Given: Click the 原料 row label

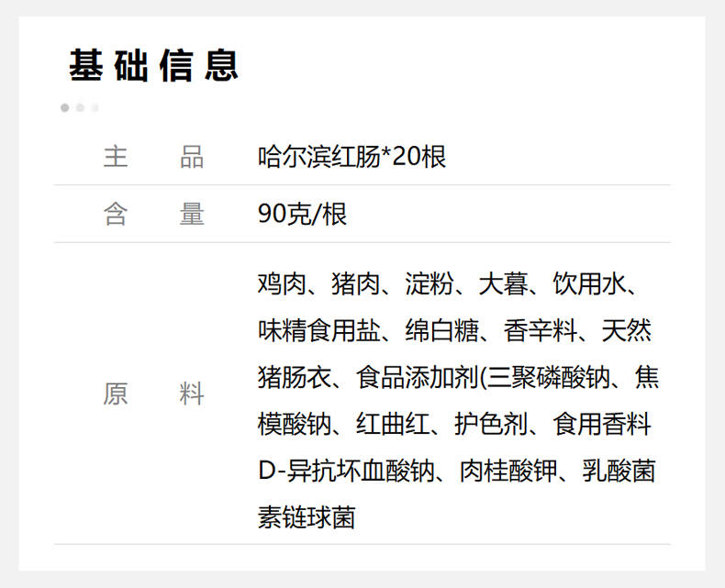Looking at the screenshot, I should pos(153,394).
